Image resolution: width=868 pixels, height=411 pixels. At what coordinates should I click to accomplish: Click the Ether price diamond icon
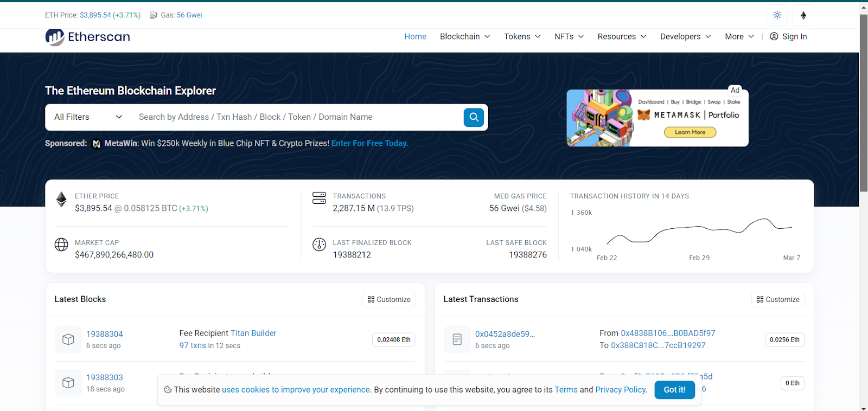point(61,200)
